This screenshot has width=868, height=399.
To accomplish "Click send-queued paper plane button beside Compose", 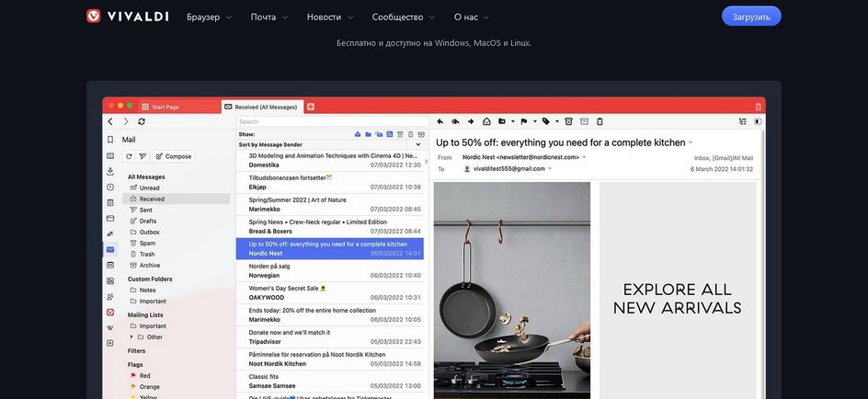I will tap(143, 156).
